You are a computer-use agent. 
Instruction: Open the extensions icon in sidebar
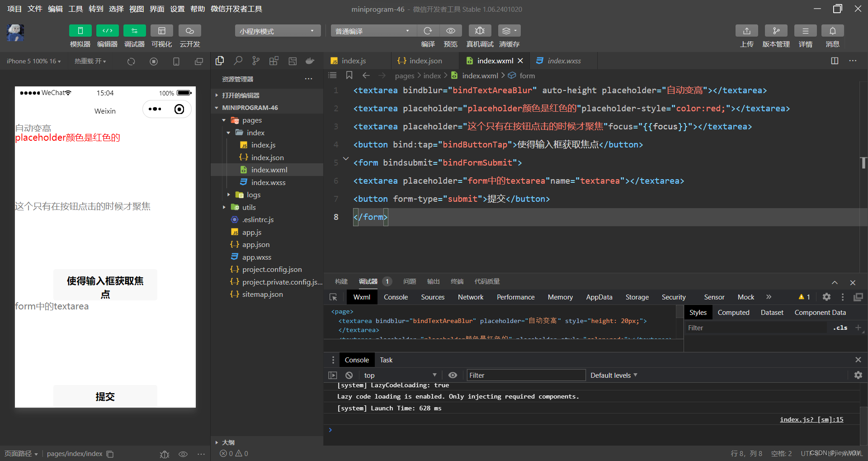click(x=274, y=61)
